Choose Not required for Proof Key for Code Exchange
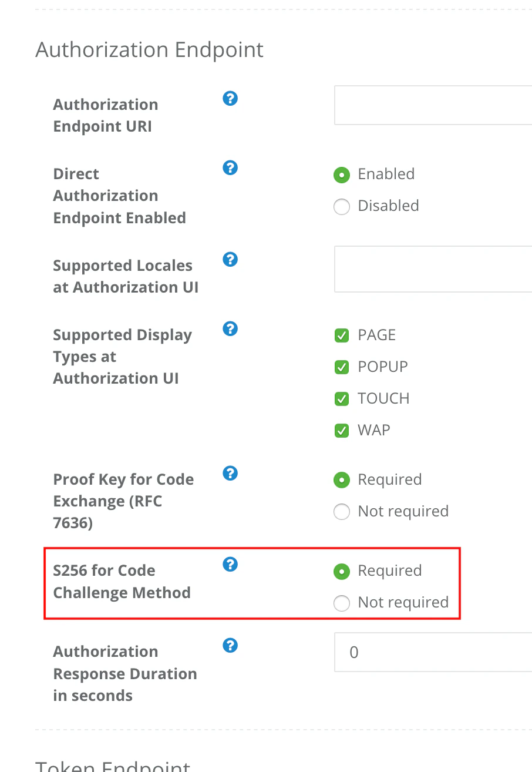 [342, 512]
